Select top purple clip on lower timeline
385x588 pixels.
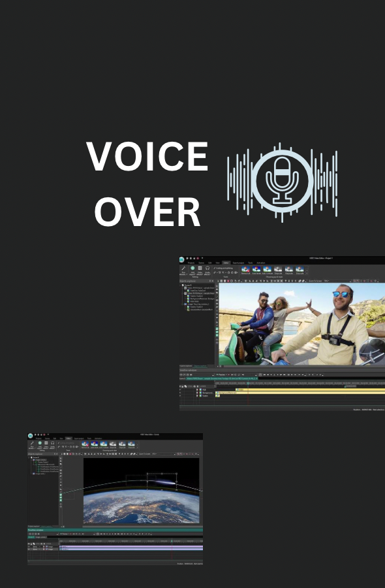131,546
